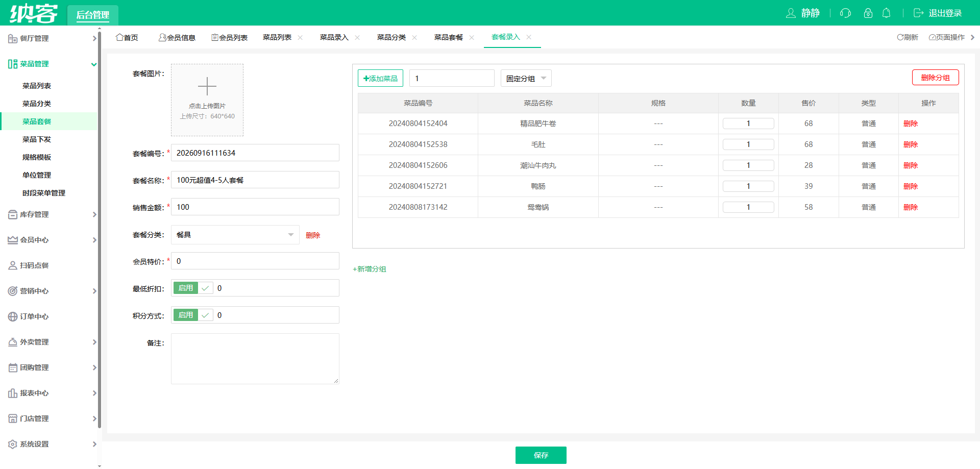Click the 库存管理 sidebar icon
This screenshot has width=980, height=469.
13,214
